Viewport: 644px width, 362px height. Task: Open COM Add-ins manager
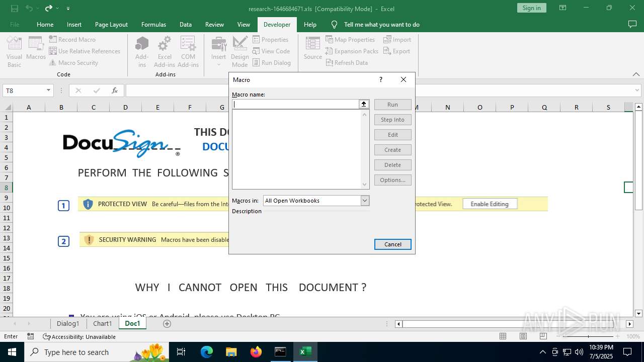point(188,51)
